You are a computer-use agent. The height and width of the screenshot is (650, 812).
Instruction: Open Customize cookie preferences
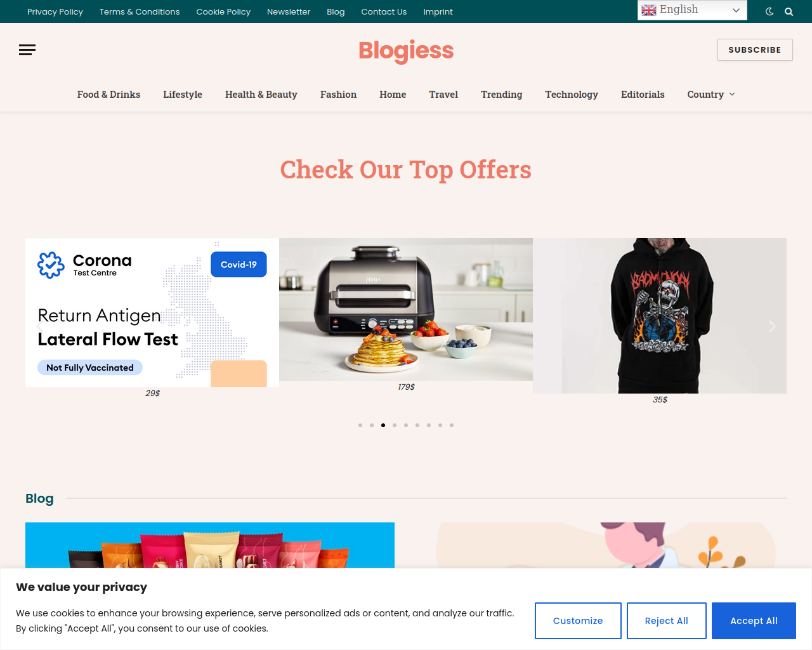(x=578, y=621)
